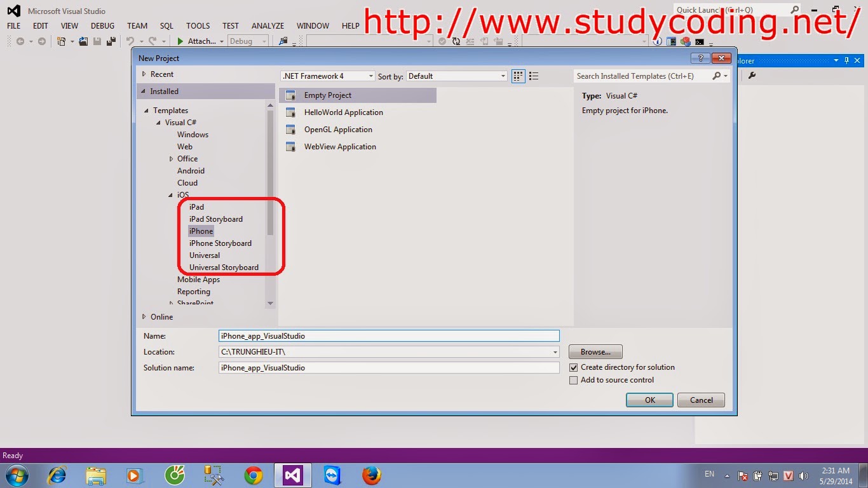Click the Navigate Forward toolbar arrow
This screenshot has height=488, width=868.
(42, 41)
